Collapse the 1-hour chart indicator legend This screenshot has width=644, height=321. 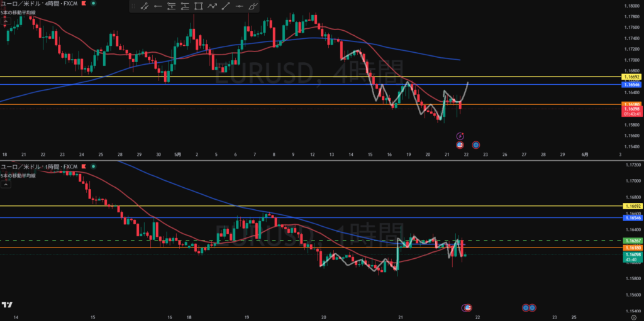6,184
